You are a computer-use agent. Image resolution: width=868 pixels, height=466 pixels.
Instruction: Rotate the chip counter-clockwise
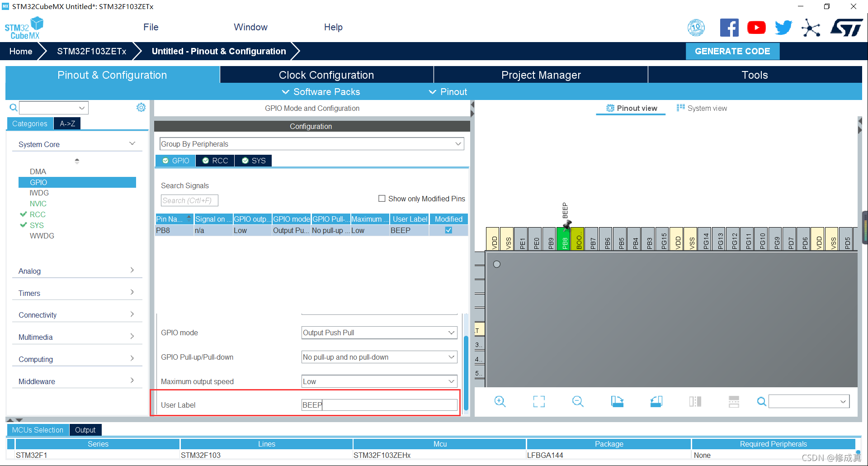coord(656,401)
